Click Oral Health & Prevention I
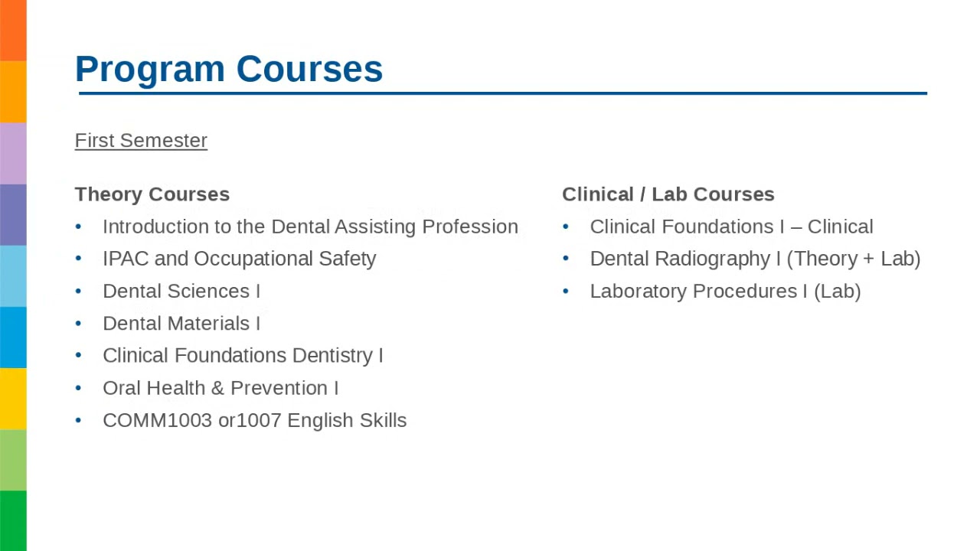The width and height of the screenshot is (980, 551). point(220,388)
